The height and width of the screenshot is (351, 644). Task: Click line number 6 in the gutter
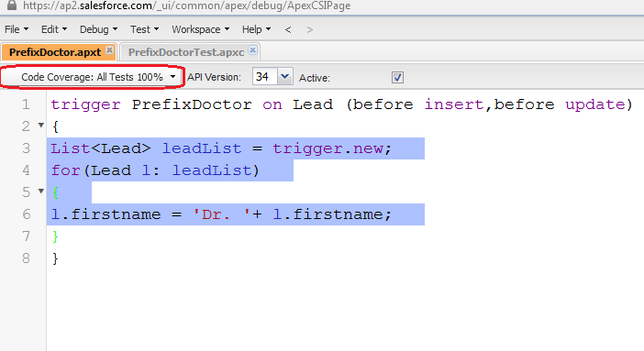[x=26, y=214]
